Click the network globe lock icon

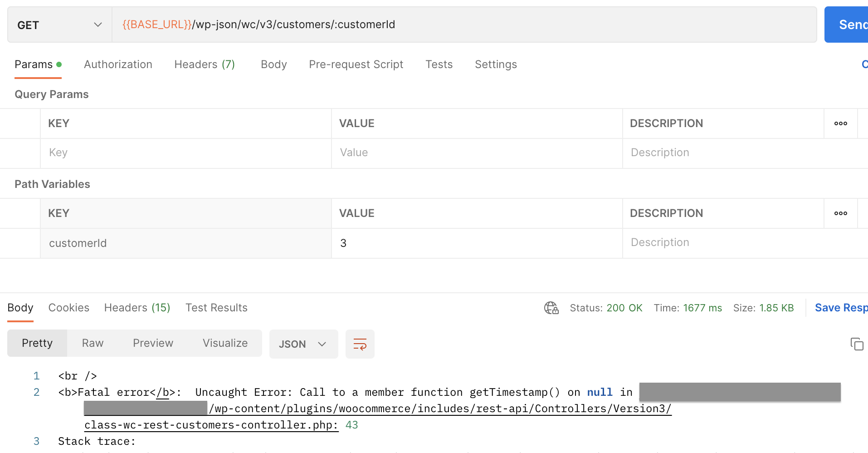(551, 308)
